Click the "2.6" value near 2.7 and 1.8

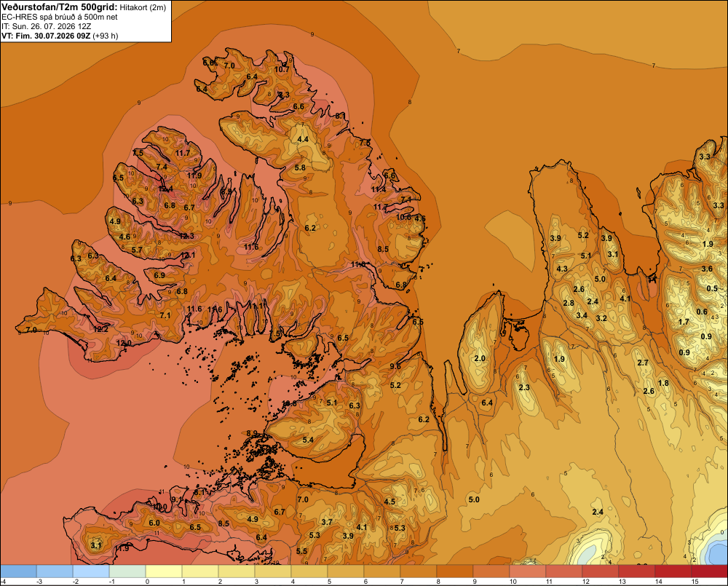649,391
